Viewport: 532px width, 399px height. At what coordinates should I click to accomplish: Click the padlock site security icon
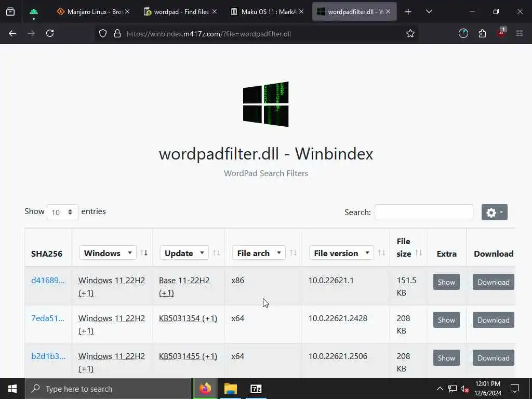117,33
